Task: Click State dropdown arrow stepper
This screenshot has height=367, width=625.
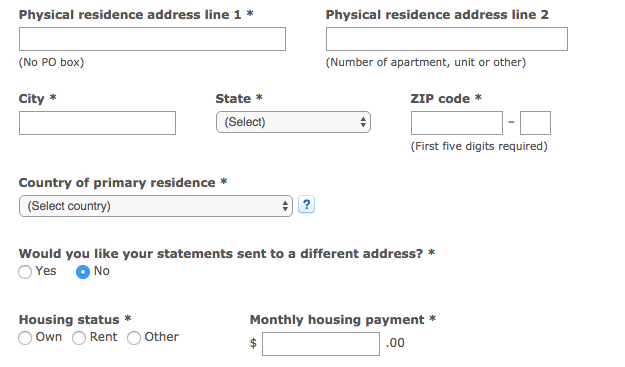Action: point(363,122)
